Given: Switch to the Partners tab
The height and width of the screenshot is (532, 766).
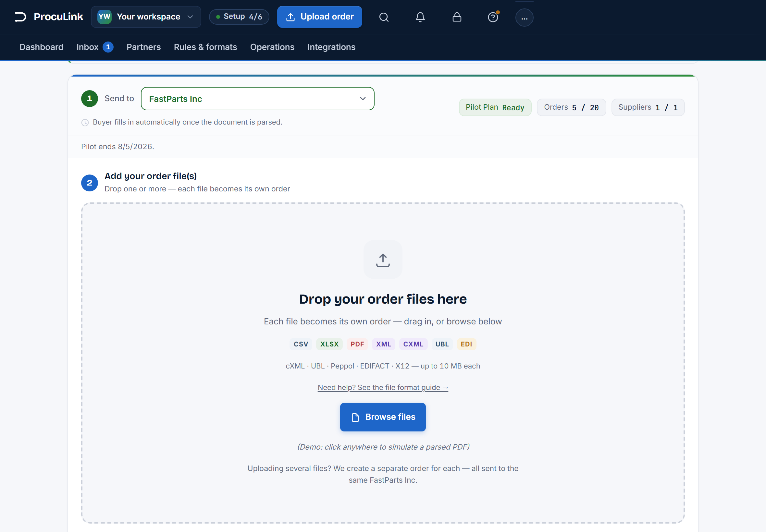Looking at the screenshot, I should (x=144, y=47).
